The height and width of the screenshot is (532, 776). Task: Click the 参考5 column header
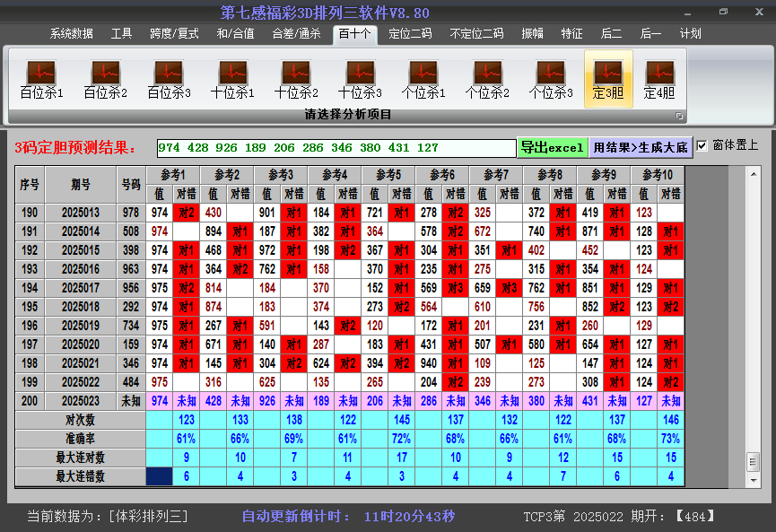tap(388, 175)
